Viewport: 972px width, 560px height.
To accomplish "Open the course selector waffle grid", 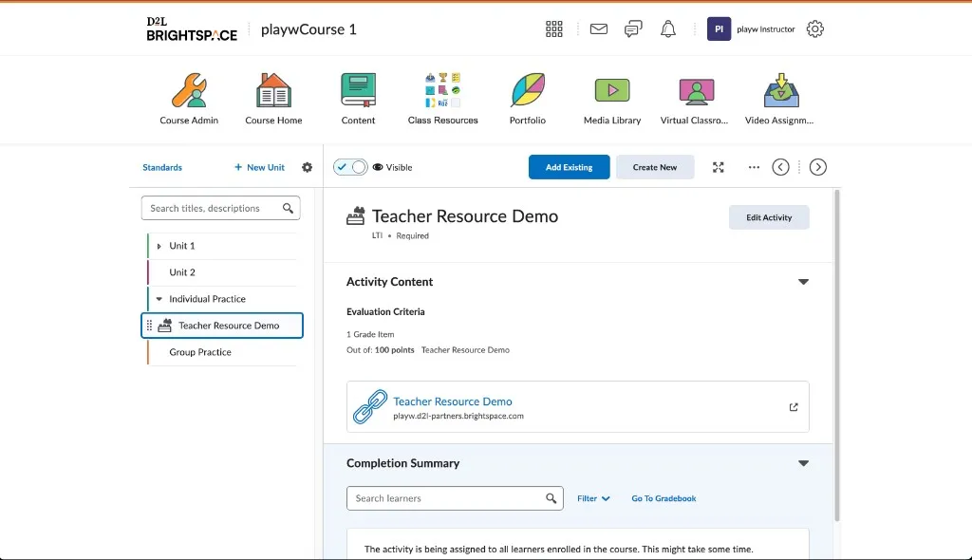I will (x=553, y=29).
